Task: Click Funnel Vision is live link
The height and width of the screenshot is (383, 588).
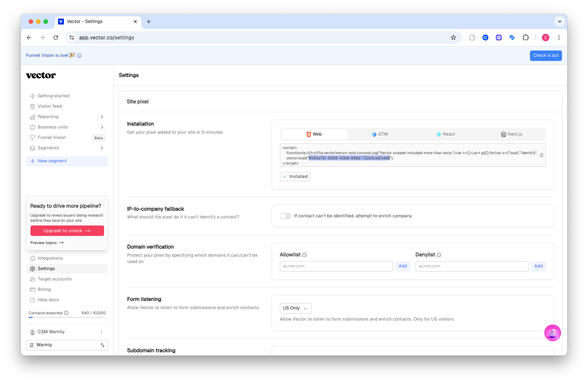Action: point(47,56)
